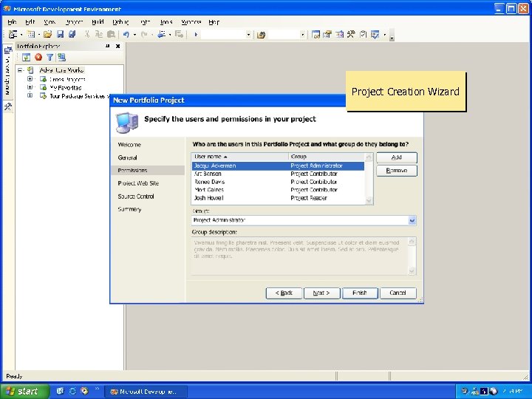Open the Build menu
532x399 pixels.
tap(98, 22)
